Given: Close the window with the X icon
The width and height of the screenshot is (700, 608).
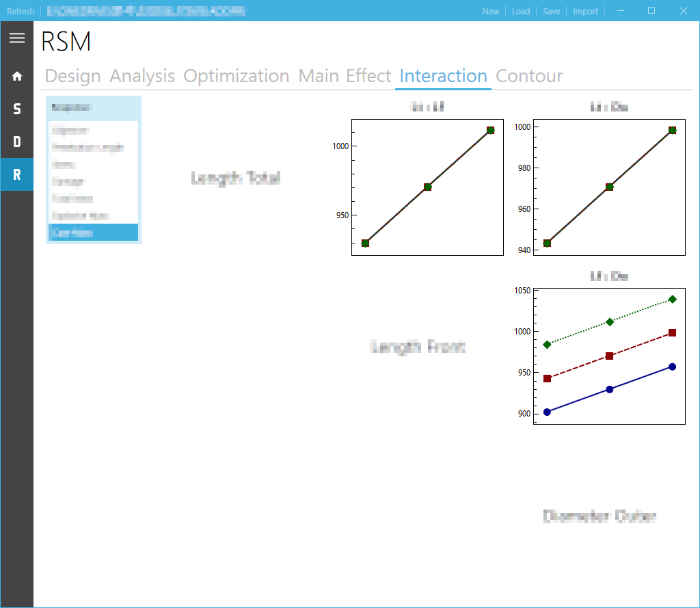Looking at the screenshot, I should click(683, 11).
